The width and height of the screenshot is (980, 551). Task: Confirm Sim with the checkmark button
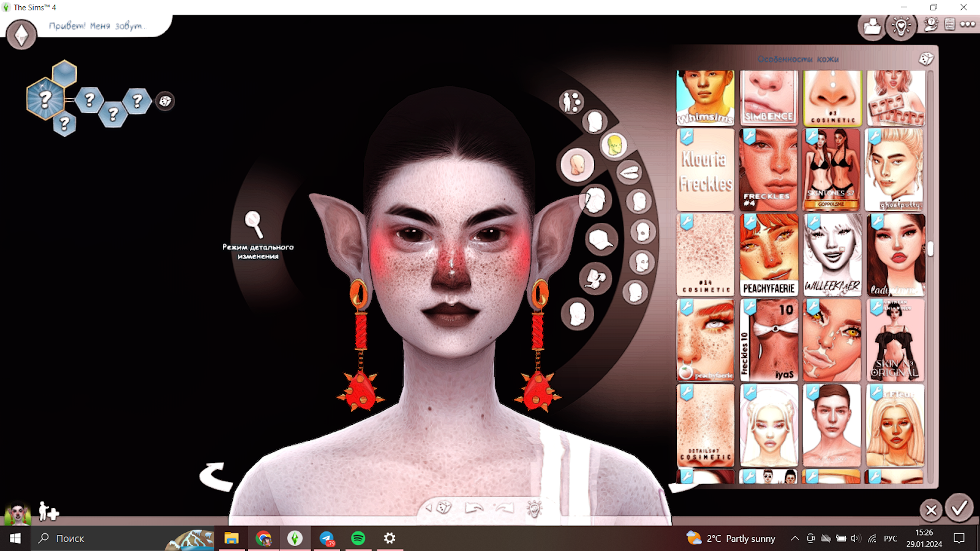tap(959, 508)
